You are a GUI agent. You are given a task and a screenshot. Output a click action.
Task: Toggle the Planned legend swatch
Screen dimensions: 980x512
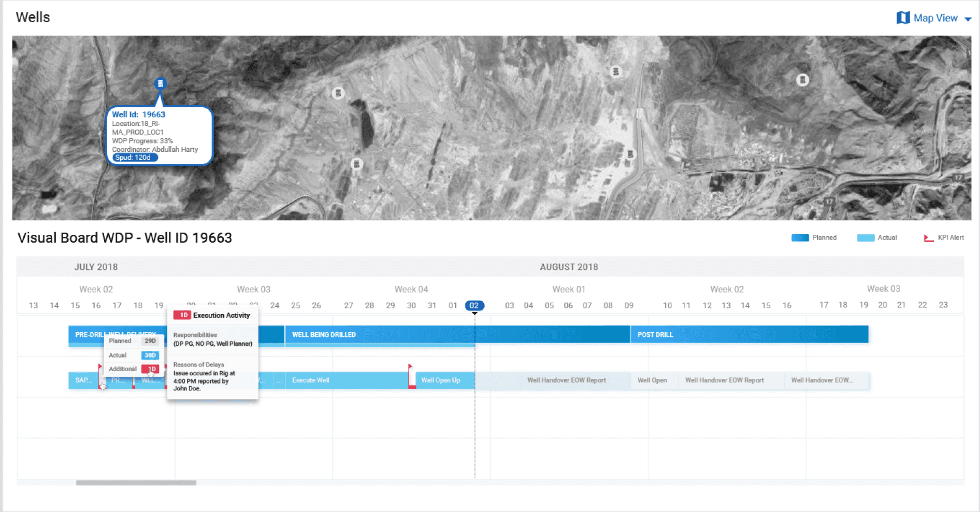[x=800, y=237]
